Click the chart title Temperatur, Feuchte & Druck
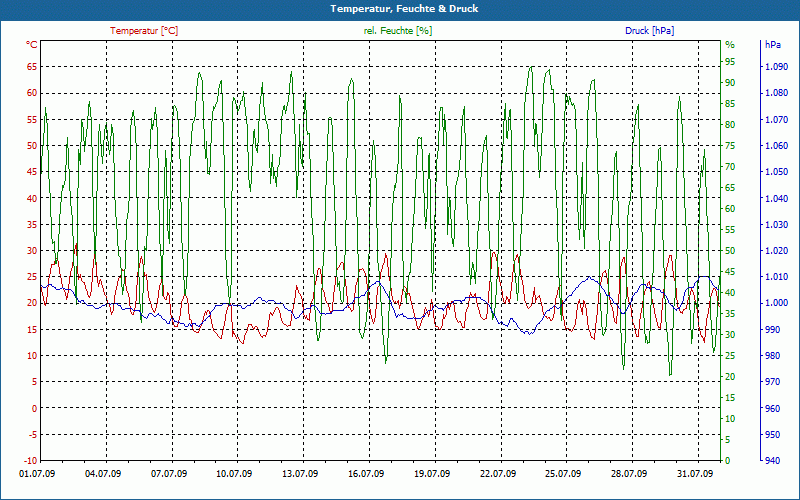 400,9
